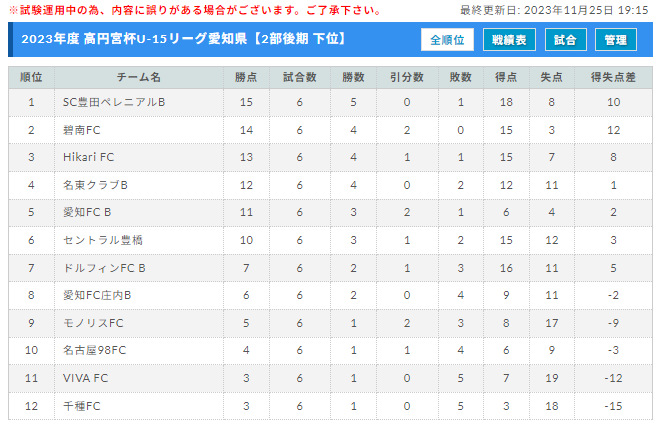Click the 順位 column header
Image resolution: width=662 pixels, height=431 pixels.
click(31, 77)
